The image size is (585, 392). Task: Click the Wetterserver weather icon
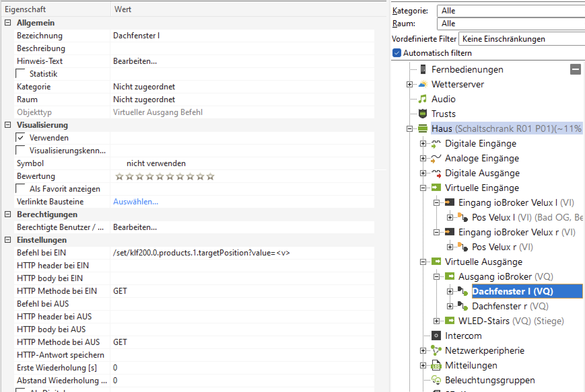(x=423, y=84)
